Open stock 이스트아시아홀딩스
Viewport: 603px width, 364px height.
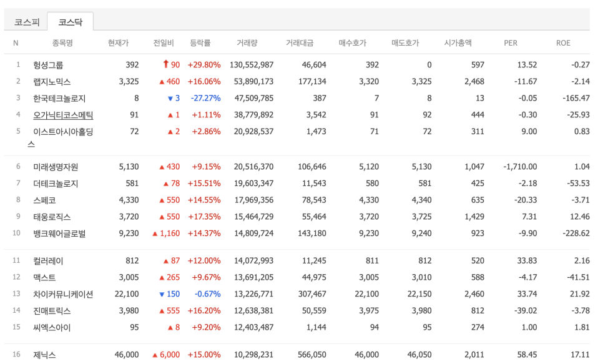[61, 138]
